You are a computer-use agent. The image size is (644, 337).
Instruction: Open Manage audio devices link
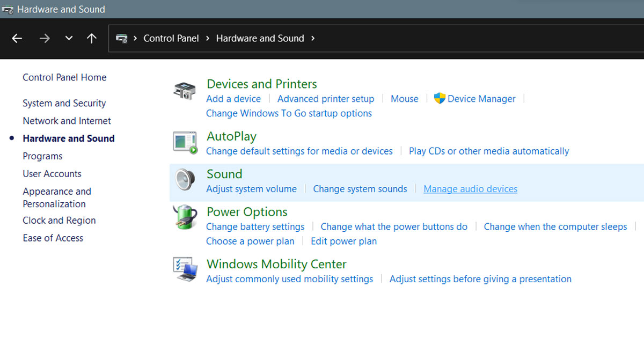470,189
